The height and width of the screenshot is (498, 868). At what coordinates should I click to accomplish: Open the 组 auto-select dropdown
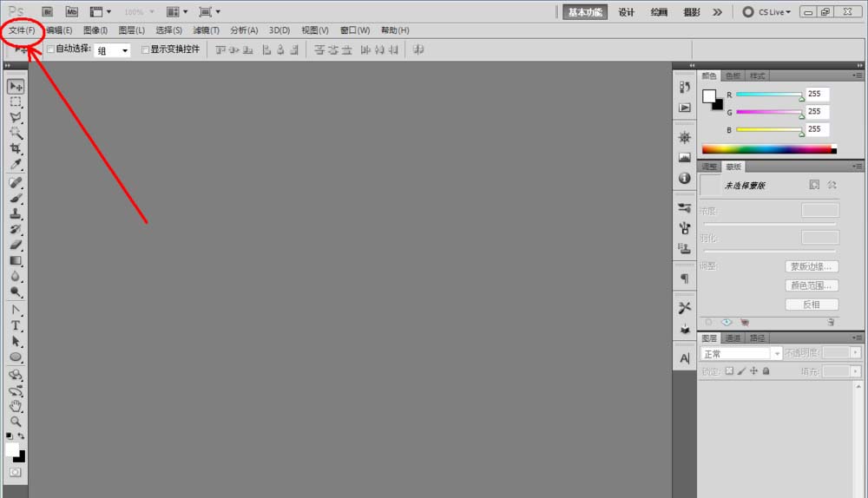tap(112, 50)
